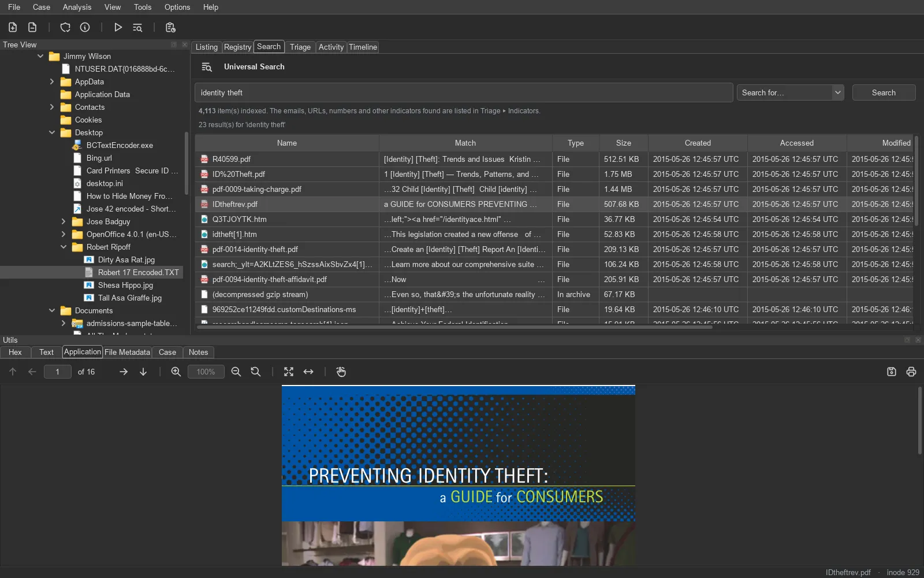Sort results by Size column

pos(623,143)
